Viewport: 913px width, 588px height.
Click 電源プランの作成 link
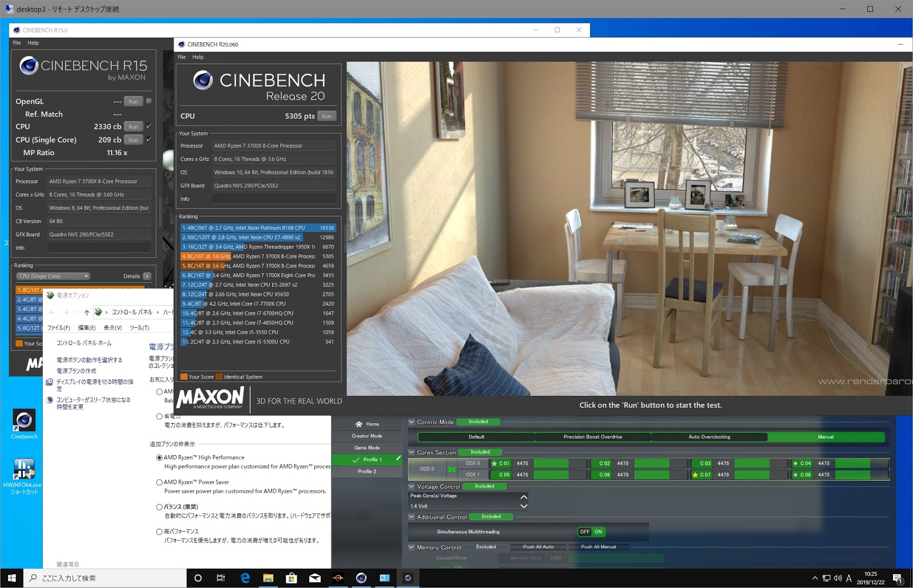tap(76, 371)
